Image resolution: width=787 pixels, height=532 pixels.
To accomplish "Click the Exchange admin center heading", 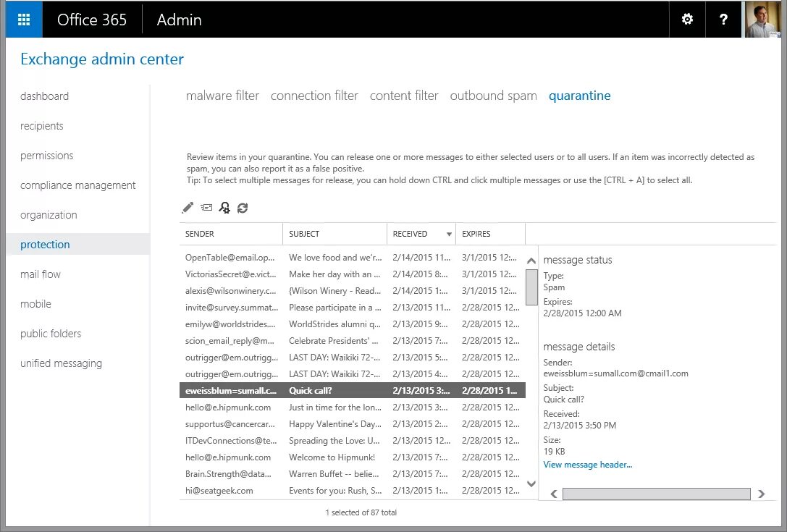I will [x=102, y=59].
